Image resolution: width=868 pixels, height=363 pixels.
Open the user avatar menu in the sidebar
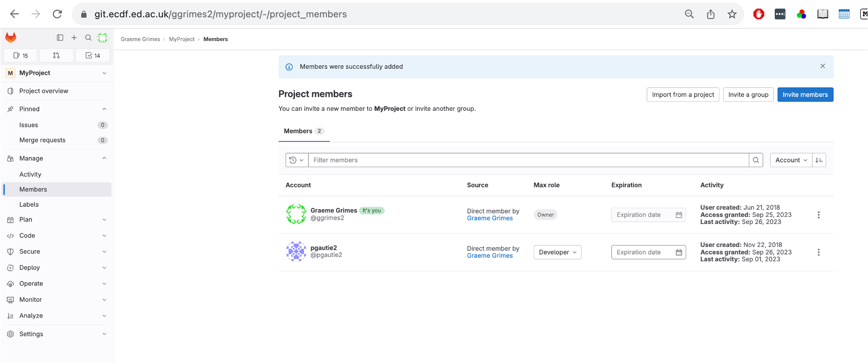[x=103, y=37]
